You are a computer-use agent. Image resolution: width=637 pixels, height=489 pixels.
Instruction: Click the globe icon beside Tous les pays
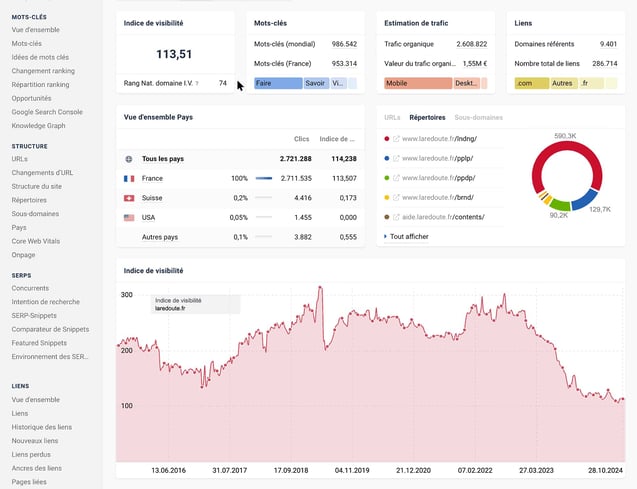pos(129,159)
